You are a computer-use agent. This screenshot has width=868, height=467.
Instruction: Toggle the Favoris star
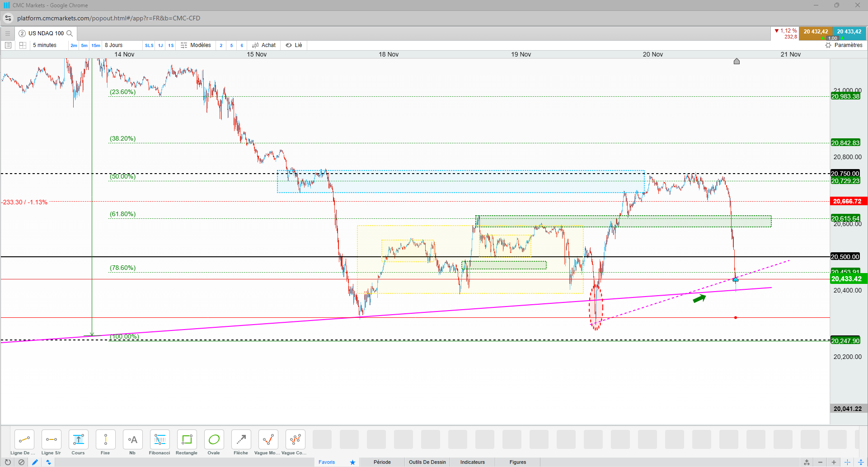tap(352, 462)
